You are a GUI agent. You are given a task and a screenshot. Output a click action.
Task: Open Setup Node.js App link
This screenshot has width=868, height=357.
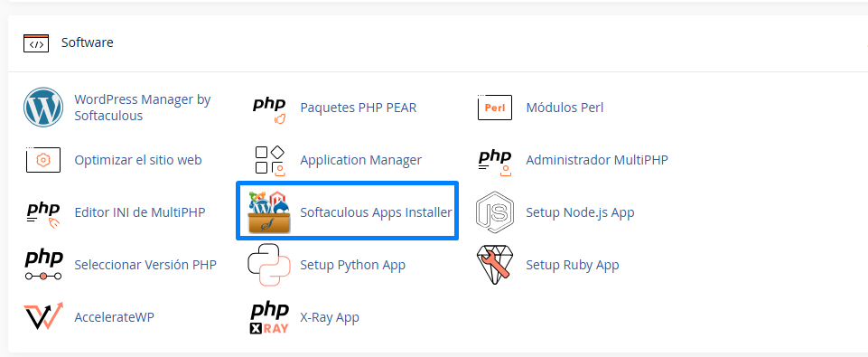580,212
